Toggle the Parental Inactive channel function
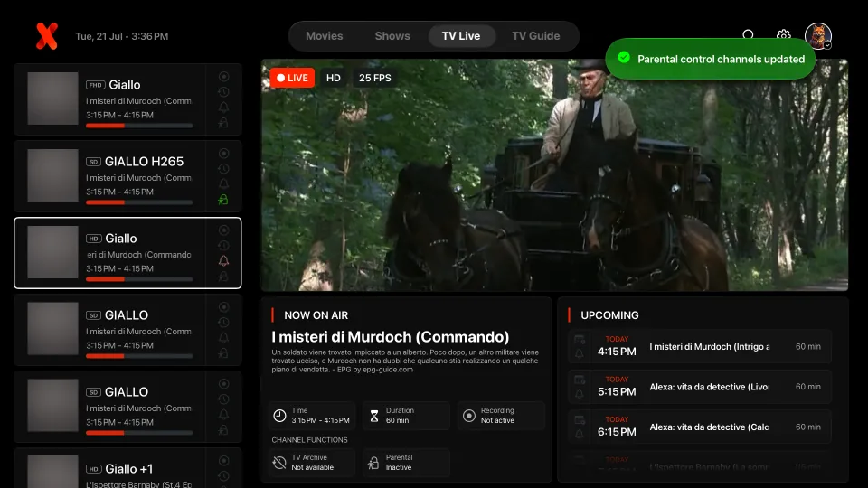This screenshot has width=868, height=488. click(x=406, y=463)
